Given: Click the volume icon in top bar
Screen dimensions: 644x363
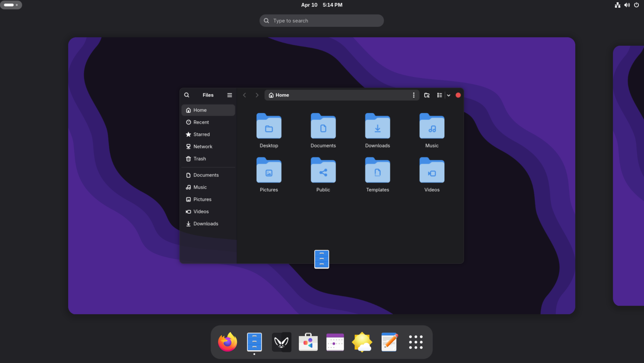Looking at the screenshot, I should coord(627,5).
